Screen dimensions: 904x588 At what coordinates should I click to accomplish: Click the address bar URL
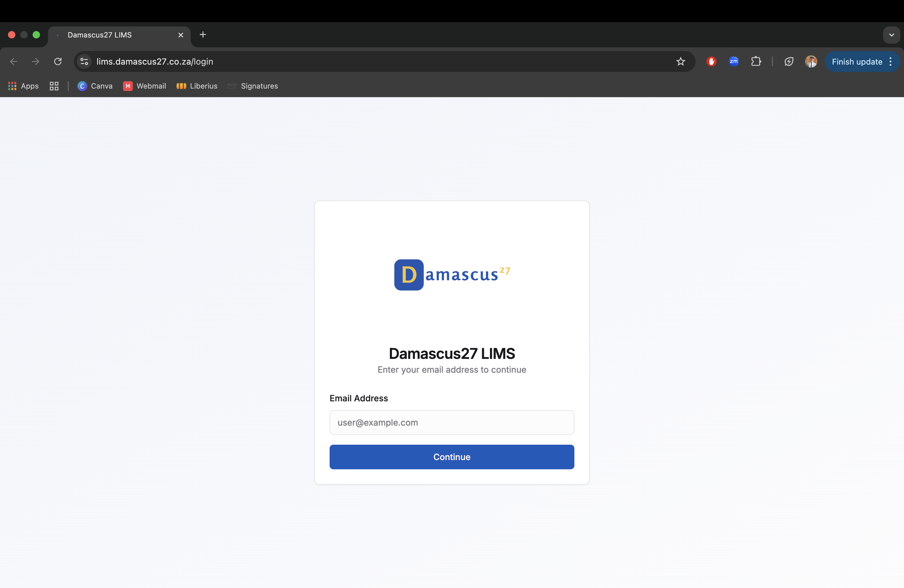coord(155,62)
